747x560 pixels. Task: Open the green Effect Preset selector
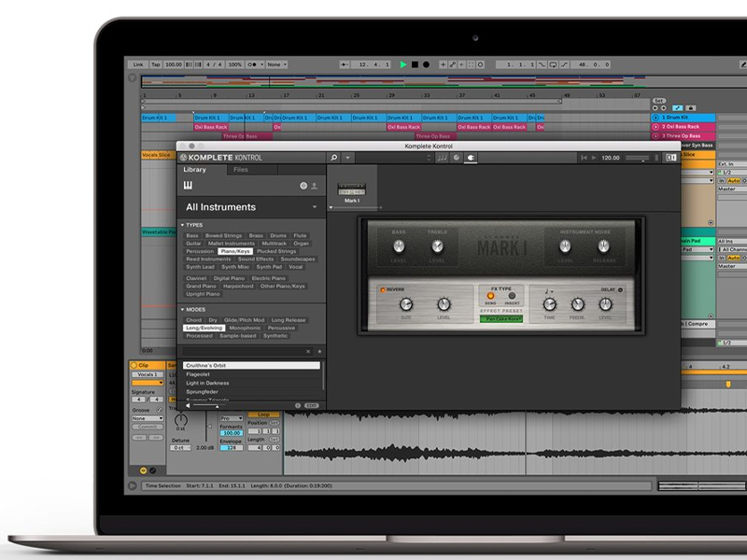pos(501,319)
